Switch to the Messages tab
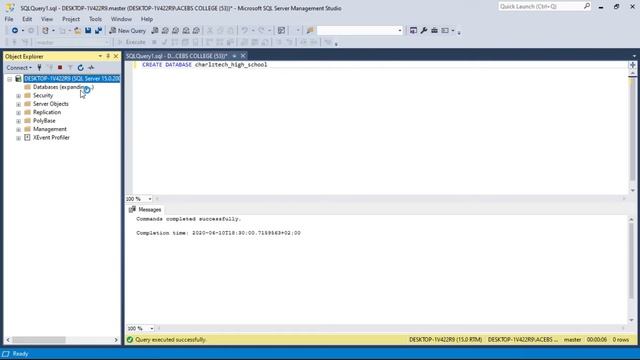The image size is (640, 360). coord(145,209)
